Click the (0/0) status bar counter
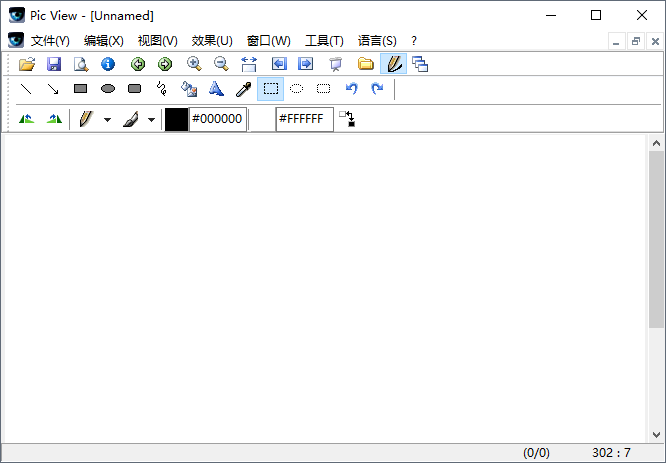 tap(536, 453)
